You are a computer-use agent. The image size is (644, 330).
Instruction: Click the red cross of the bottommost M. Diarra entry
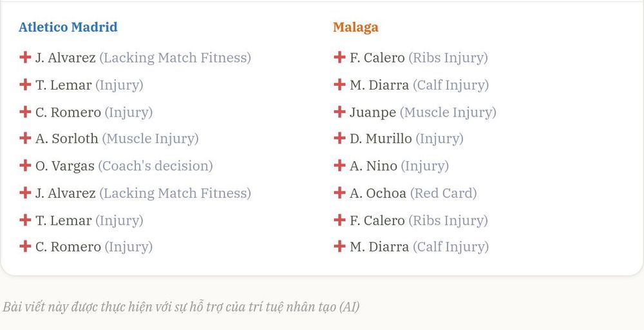339,246
